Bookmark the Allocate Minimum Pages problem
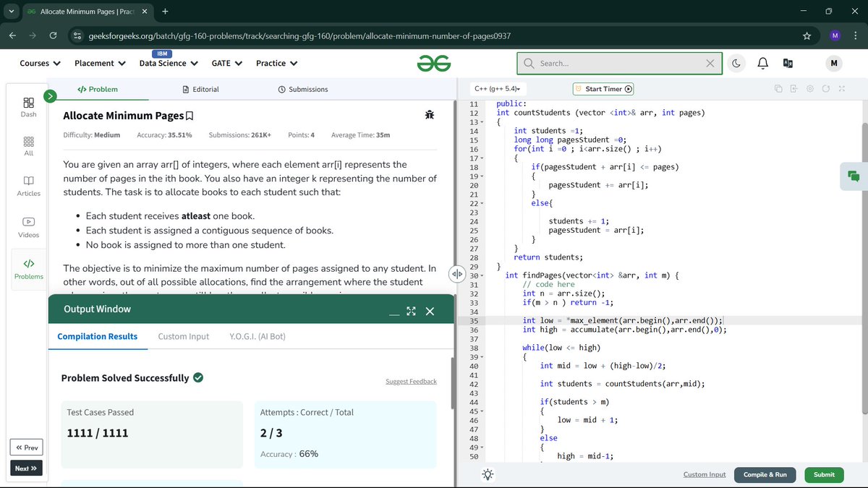This screenshot has height=488, width=868. (190, 116)
